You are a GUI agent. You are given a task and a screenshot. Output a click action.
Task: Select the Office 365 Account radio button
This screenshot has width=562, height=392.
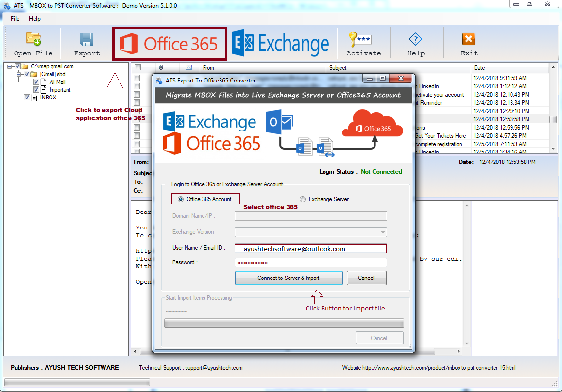point(181,199)
